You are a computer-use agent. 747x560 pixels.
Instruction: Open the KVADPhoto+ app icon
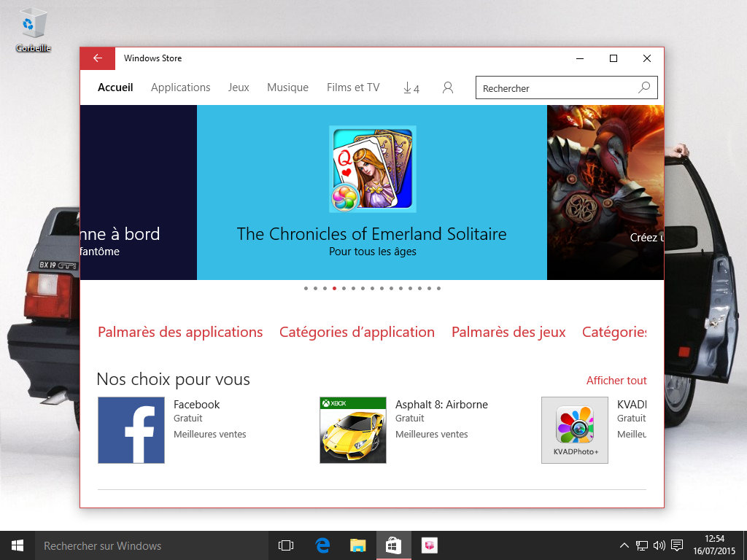pos(575,430)
